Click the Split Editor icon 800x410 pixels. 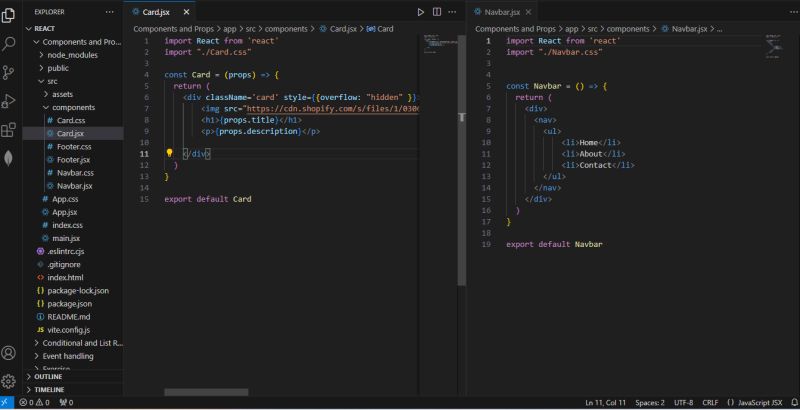[x=437, y=12]
